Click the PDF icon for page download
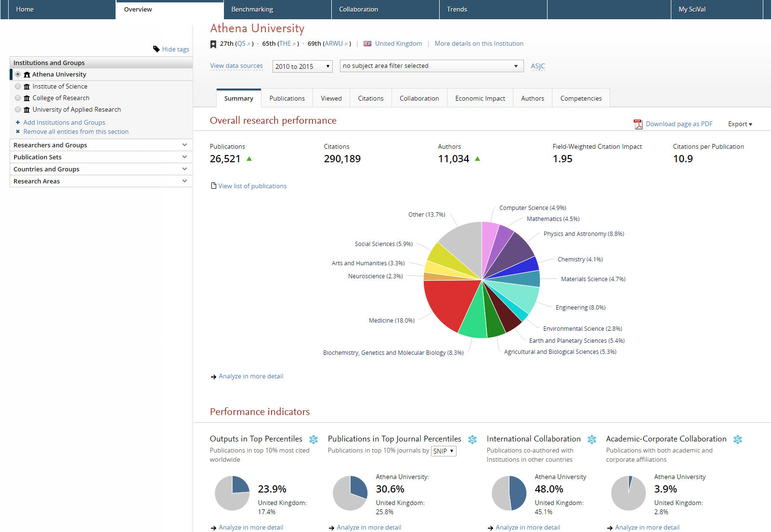Viewport: 771px width, 532px height. pyautogui.click(x=638, y=124)
